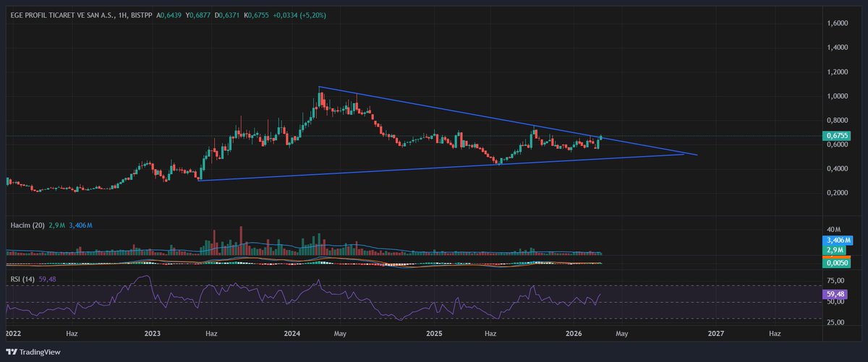The image size is (868, 362).
Task: Click the 75,00 RSI axis label
Action: [x=835, y=282]
